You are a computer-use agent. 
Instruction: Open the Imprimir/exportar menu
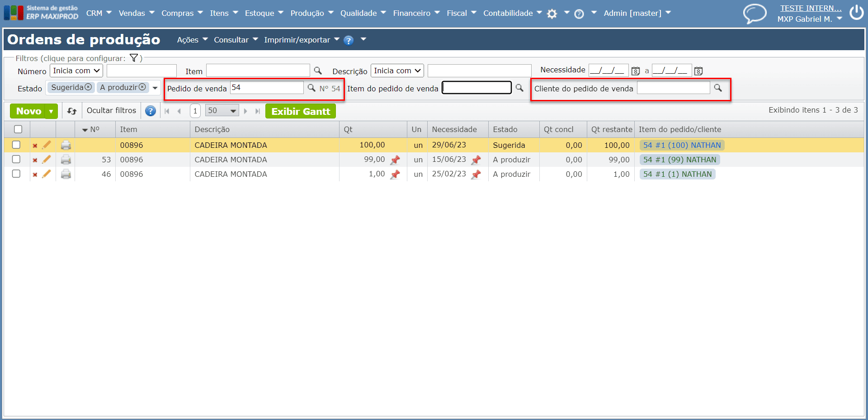[x=302, y=40]
